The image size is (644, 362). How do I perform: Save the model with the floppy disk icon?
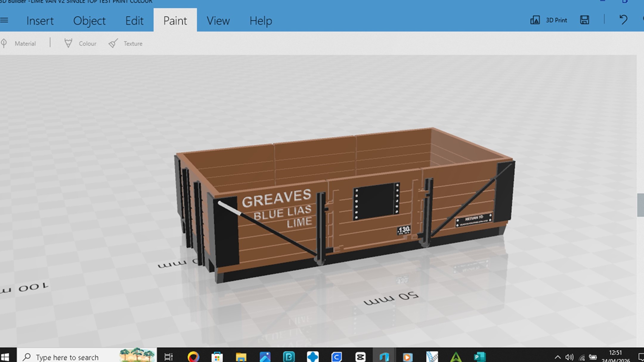[x=584, y=20]
